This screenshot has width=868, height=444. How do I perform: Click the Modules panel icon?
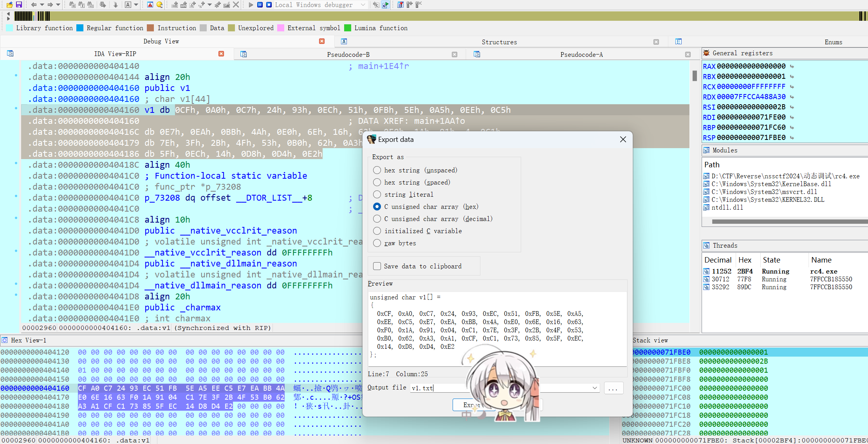click(706, 150)
